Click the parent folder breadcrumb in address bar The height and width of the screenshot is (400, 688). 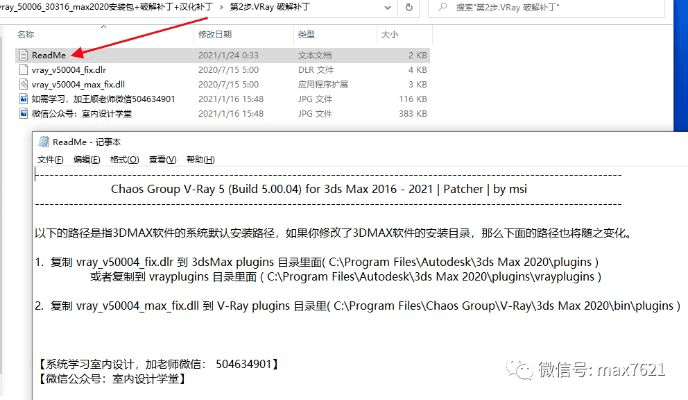click(106, 7)
